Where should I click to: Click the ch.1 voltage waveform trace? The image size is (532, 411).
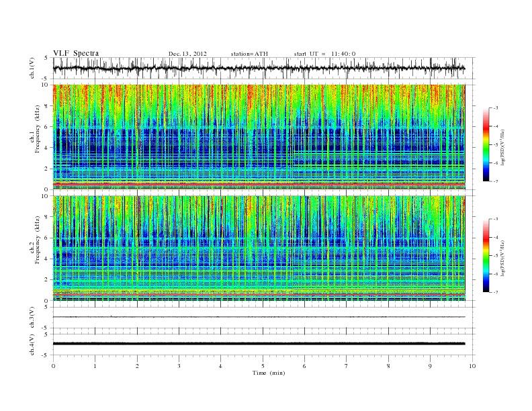click(259, 68)
